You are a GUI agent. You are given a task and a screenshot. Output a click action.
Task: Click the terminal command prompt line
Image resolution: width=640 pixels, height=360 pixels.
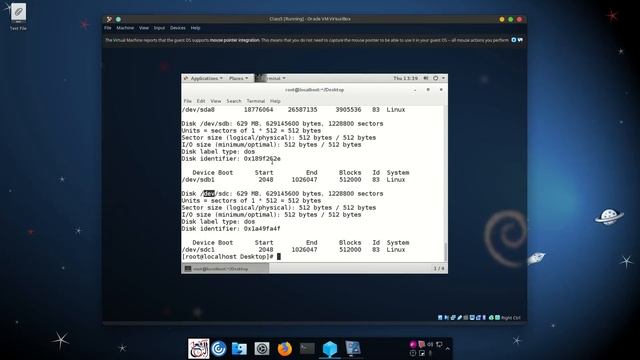[x=231, y=256]
